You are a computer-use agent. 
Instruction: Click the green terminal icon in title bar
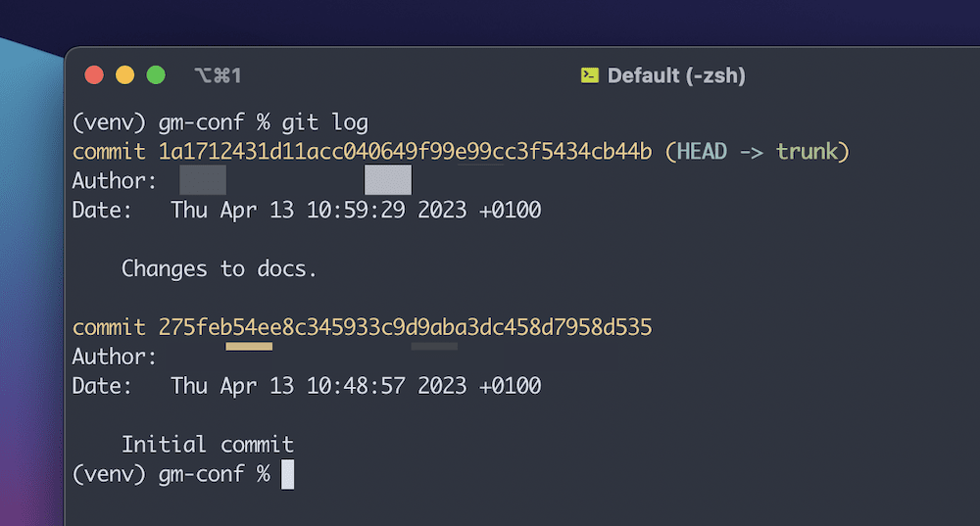[590, 75]
